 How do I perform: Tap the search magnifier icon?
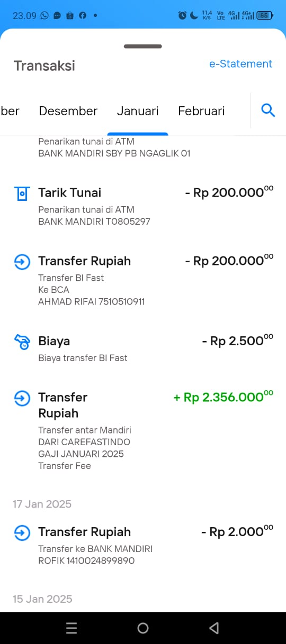(269, 111)
